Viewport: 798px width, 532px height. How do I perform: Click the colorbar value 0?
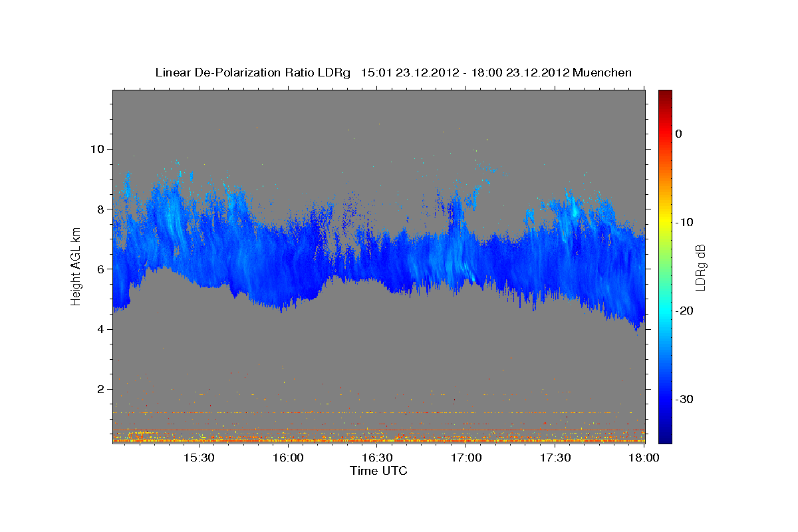point(679,134)
